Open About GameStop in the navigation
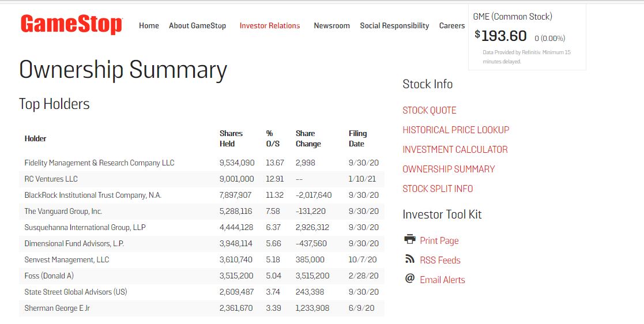Image resolution: width=644 pixels, height=324 pixels. click(197, 25)
